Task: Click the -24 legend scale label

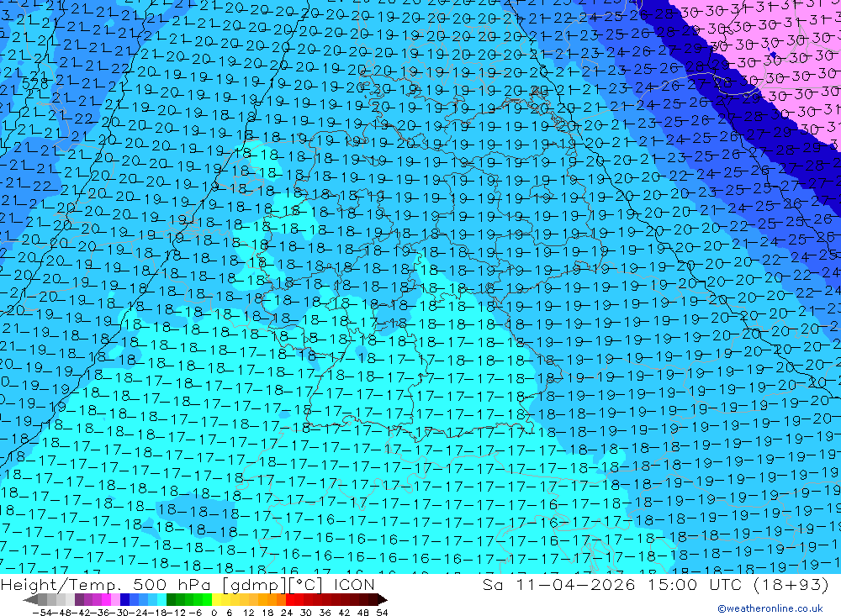Action: click(x=139, y=613)
